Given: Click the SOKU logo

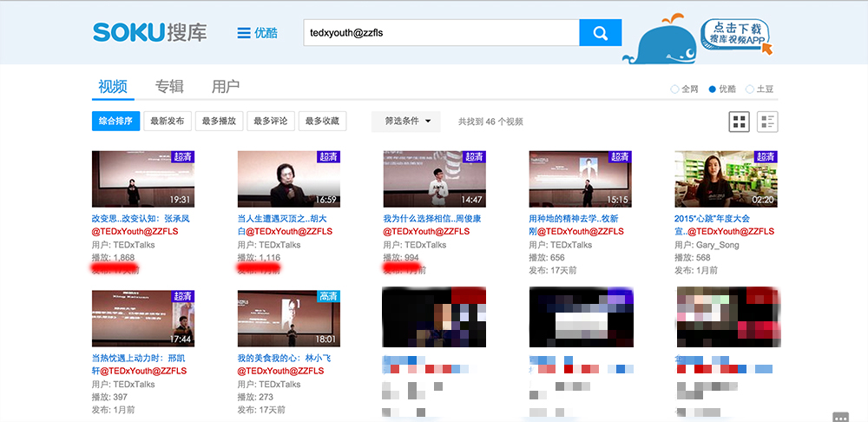Looking at the screenshot, I should (149, 33).
